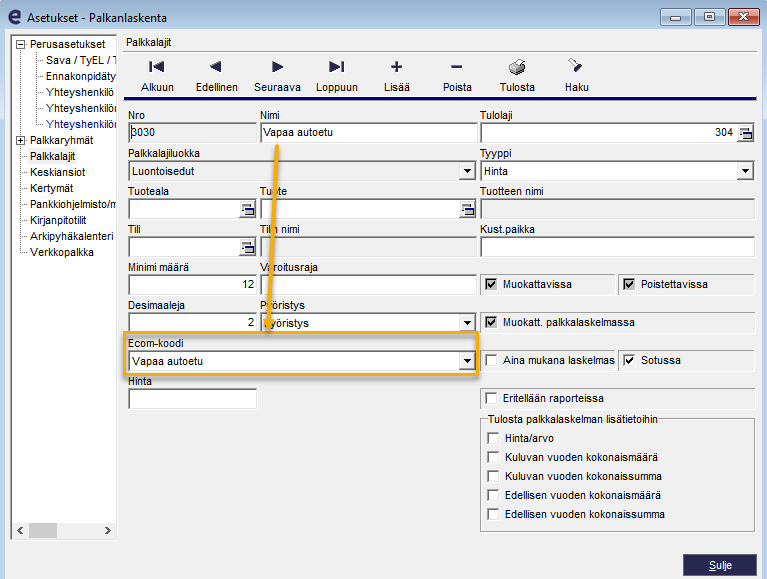Screen dimensions: 767x579
Task: Select Kirjanpitotilit in the tree
Action: pyautogui.click(x=58, y=221)
